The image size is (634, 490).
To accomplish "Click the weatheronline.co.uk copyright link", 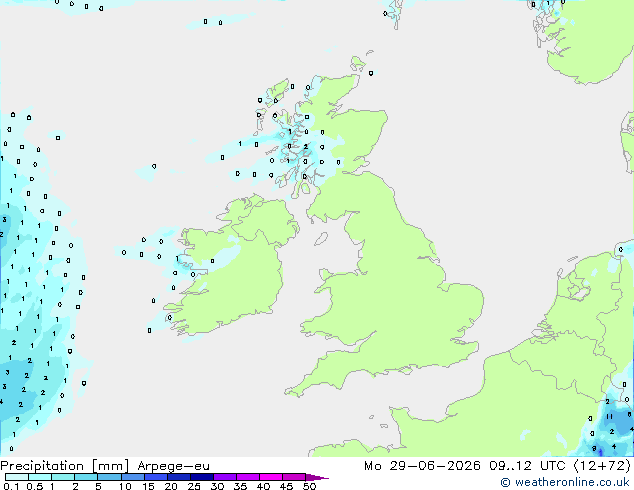I will click(x=565, y=482).
